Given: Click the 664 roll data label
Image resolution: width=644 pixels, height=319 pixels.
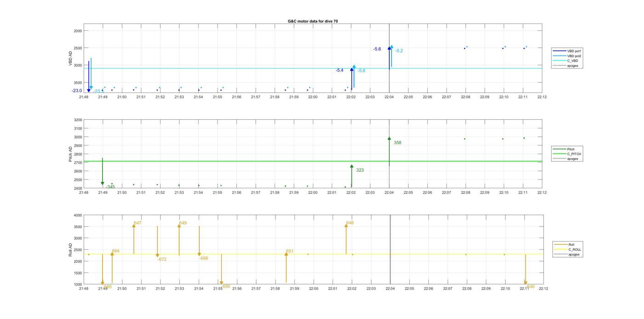Looking at the screenshot, I should click(x=115, y=251).
